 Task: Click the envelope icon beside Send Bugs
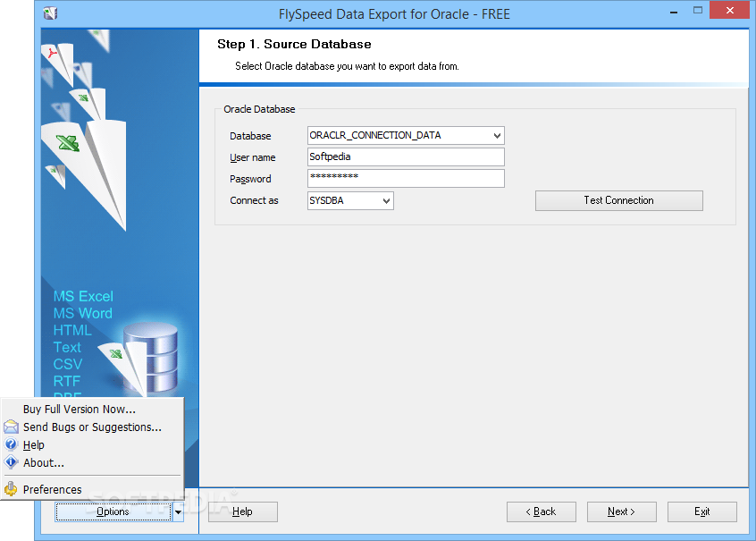[x=11, y=427]
